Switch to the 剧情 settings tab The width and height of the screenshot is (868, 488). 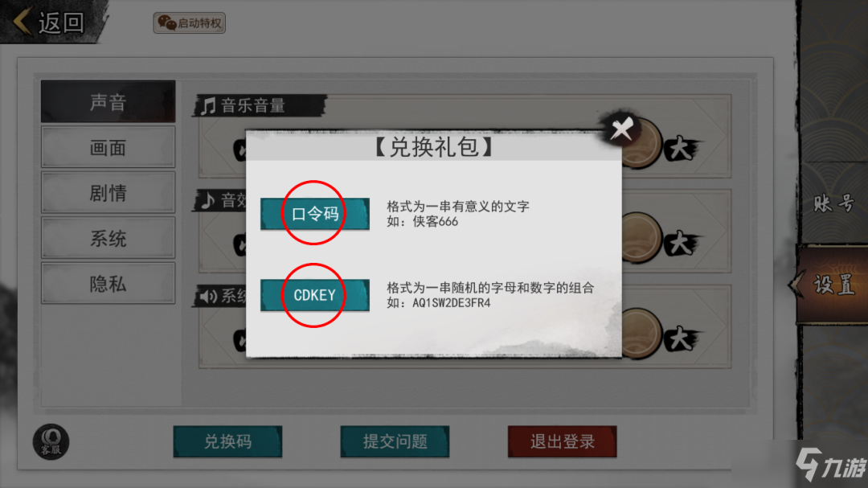(x=108, y=193)
